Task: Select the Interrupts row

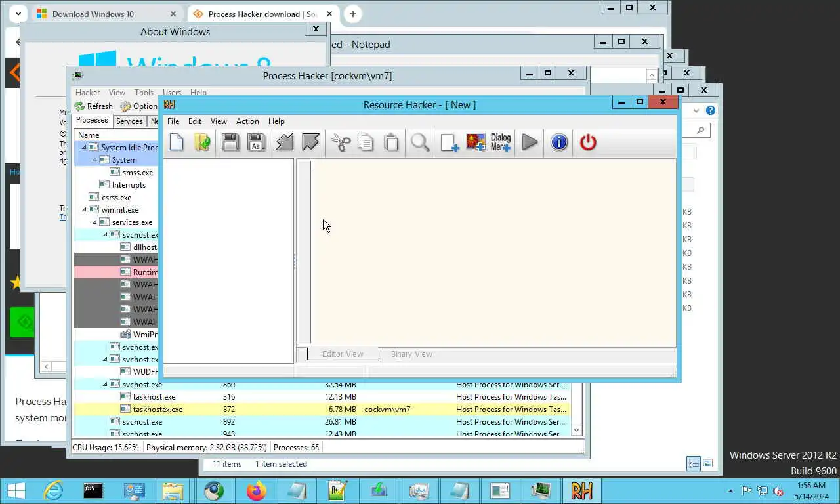Action: [116, 185]
